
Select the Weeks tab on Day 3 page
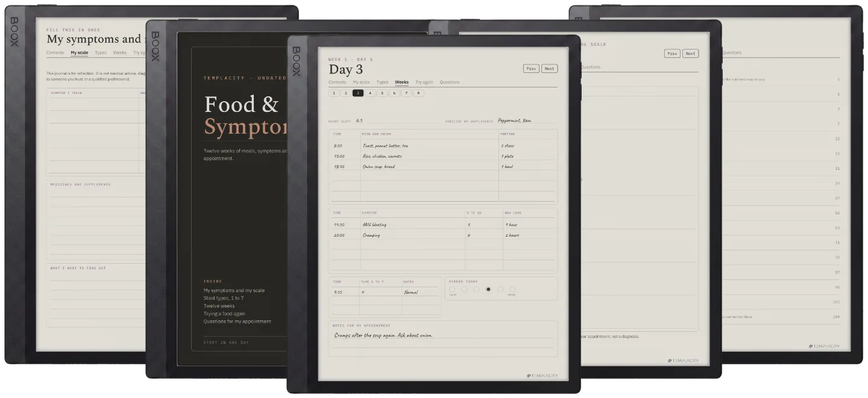coord(401,82)
